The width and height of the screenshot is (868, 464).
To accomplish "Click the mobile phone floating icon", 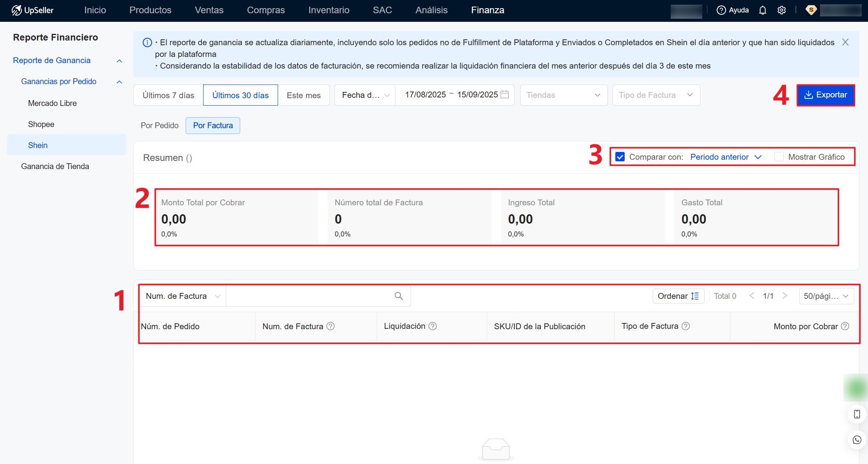I will tap(857, 414).
